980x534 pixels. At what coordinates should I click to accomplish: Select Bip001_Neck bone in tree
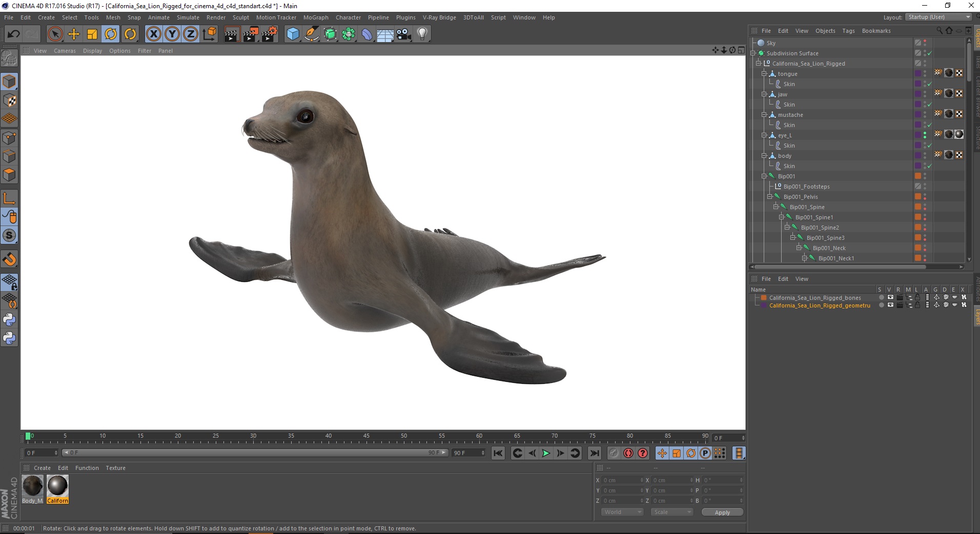[x=829, y=248]
